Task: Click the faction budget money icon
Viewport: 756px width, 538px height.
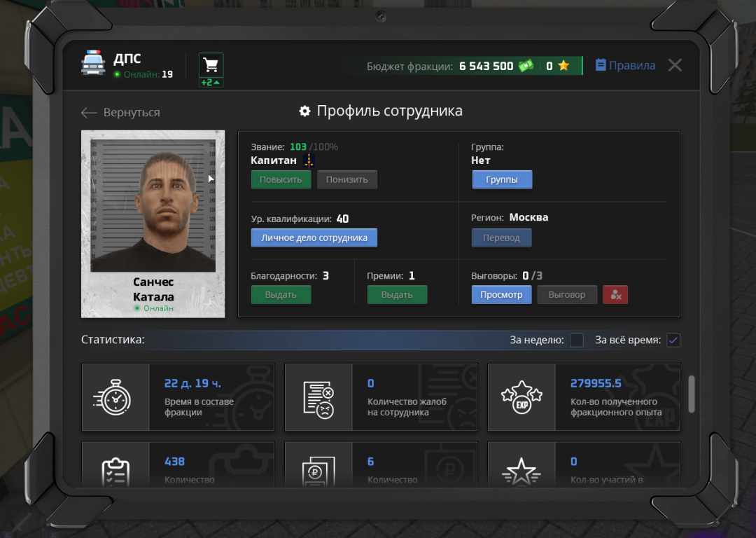Action: click(526, 65)
